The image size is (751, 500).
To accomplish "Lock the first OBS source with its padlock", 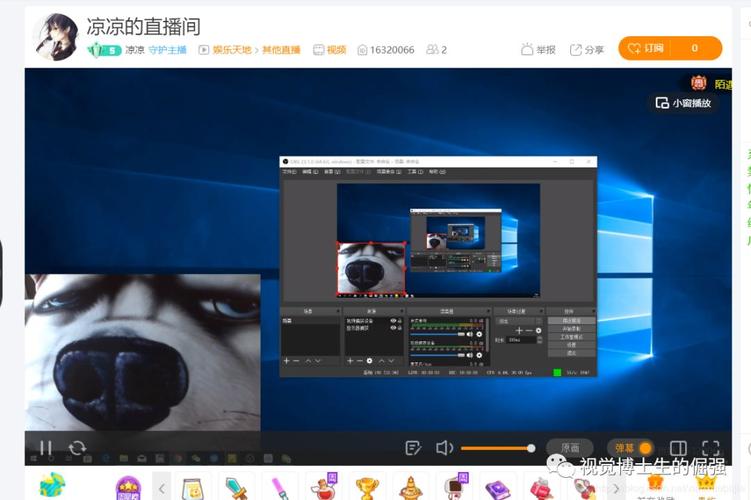I will point(399,321).
